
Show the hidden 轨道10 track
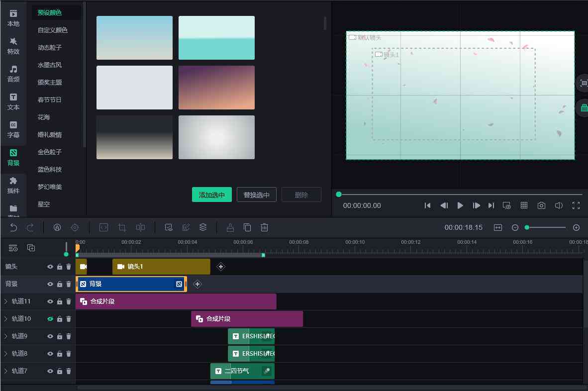click(50, 319)
